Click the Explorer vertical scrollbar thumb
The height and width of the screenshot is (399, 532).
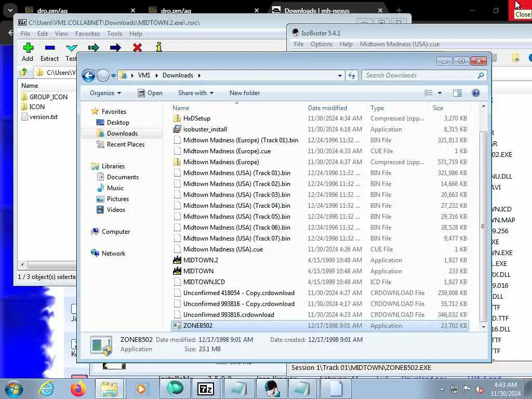[483, 227]
